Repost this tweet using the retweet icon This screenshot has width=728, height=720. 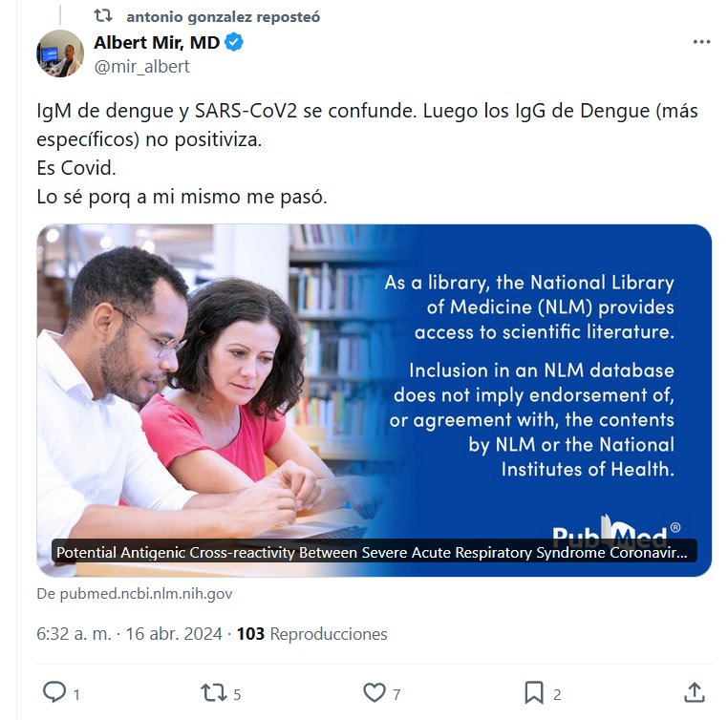pos(214,692)
